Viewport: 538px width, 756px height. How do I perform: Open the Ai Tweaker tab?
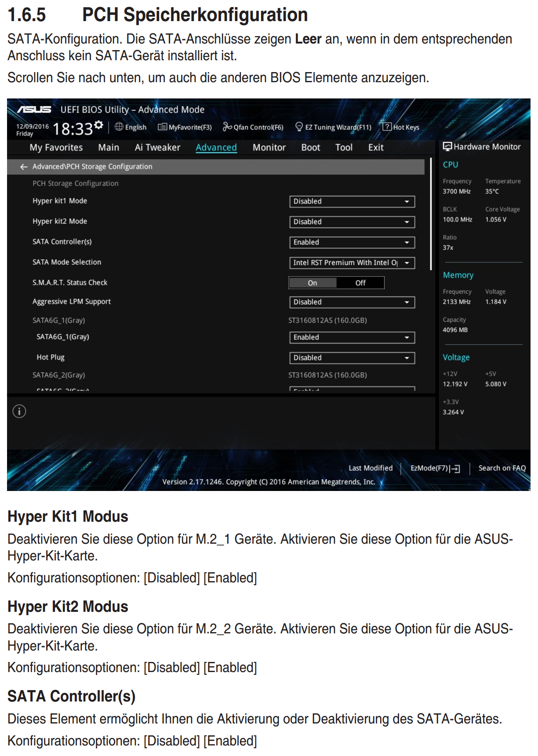(157, 148)
